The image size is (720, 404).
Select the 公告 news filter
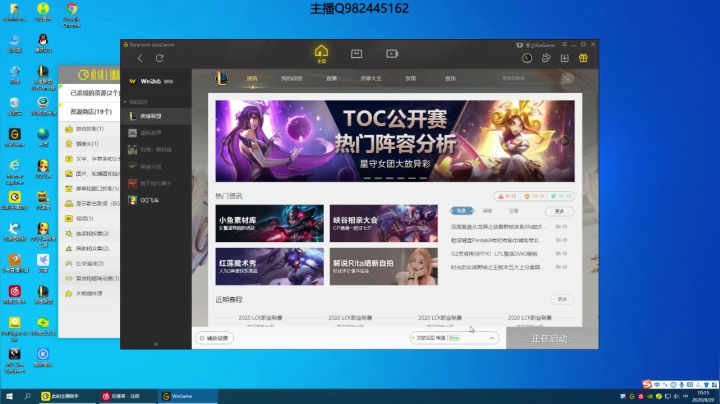(x=513, y=211)
